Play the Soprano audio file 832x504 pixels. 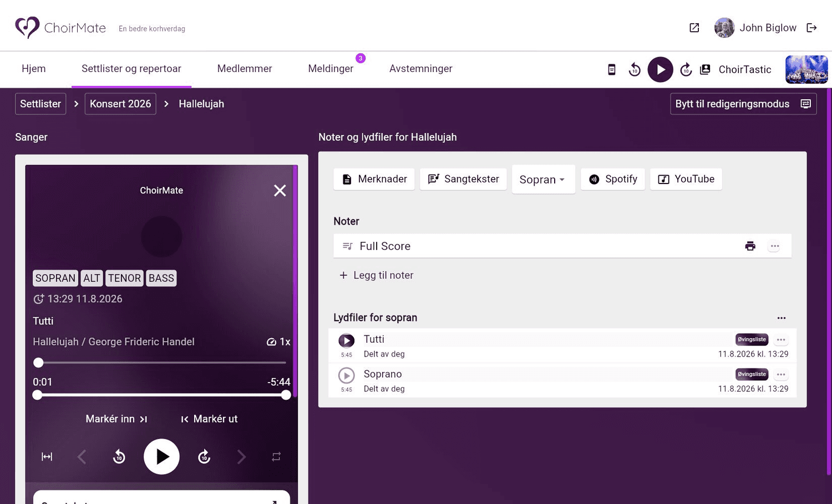(x=347, y=375)
